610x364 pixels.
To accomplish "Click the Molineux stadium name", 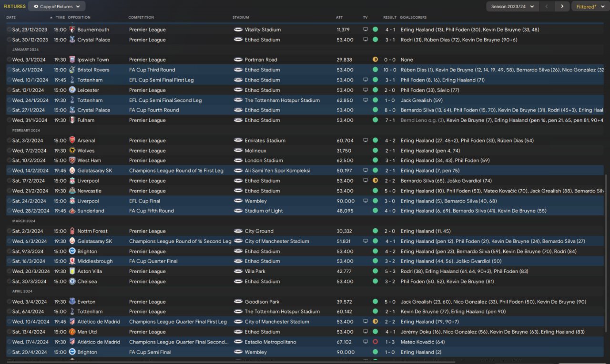I will (x=255, y=151).
